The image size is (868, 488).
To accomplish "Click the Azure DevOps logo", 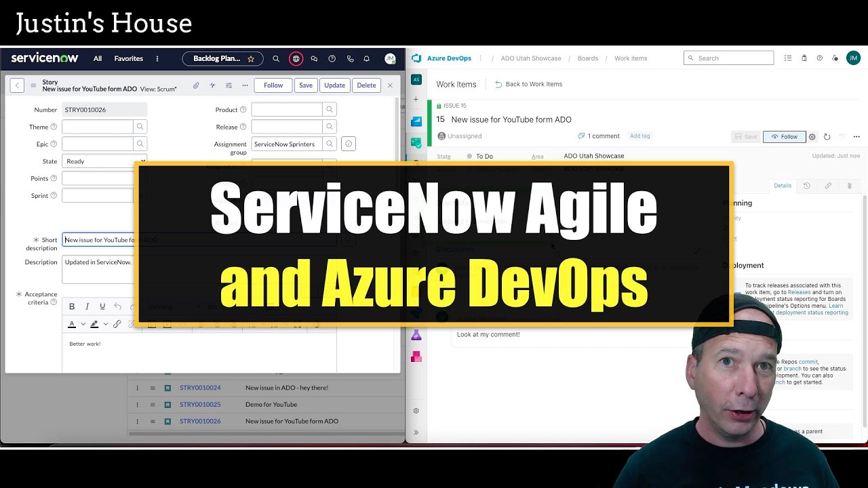I will (x=416, y=58).
